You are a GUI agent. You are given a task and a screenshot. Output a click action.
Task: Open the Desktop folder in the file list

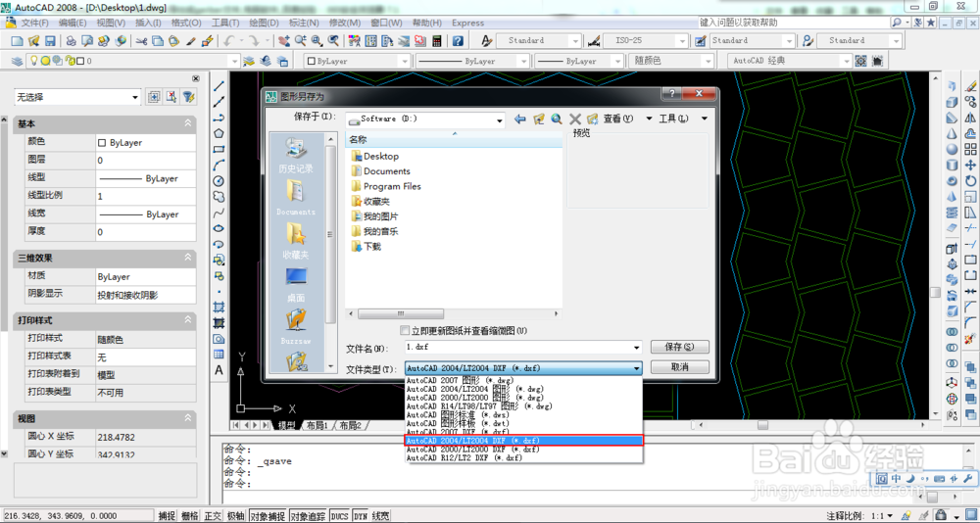tap(375, 156)
